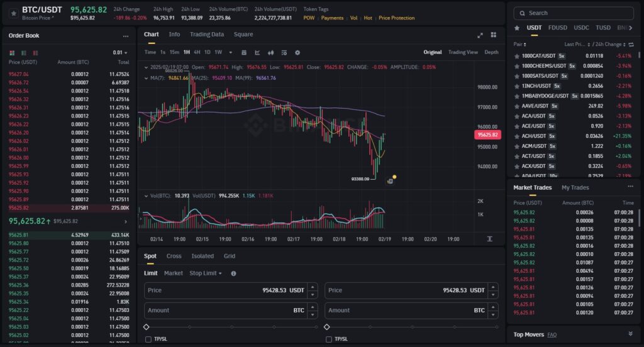Favorite BTC/USDT with the header star icon
The image size is (644, 347).
[x=14, y=14]
